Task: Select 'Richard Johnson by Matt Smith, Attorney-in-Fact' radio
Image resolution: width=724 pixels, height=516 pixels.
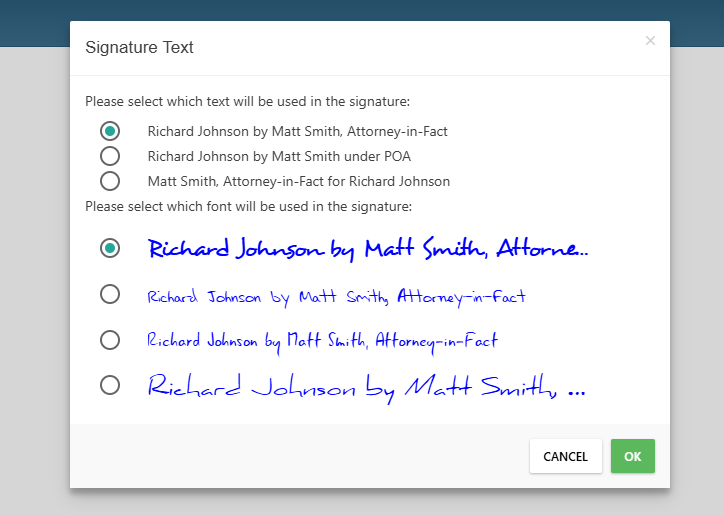Action: (110, 131)
